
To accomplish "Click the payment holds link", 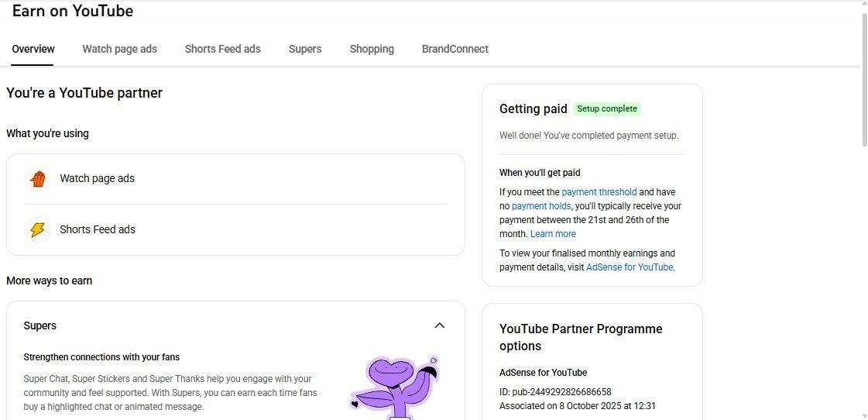I will tap(541, 206).
